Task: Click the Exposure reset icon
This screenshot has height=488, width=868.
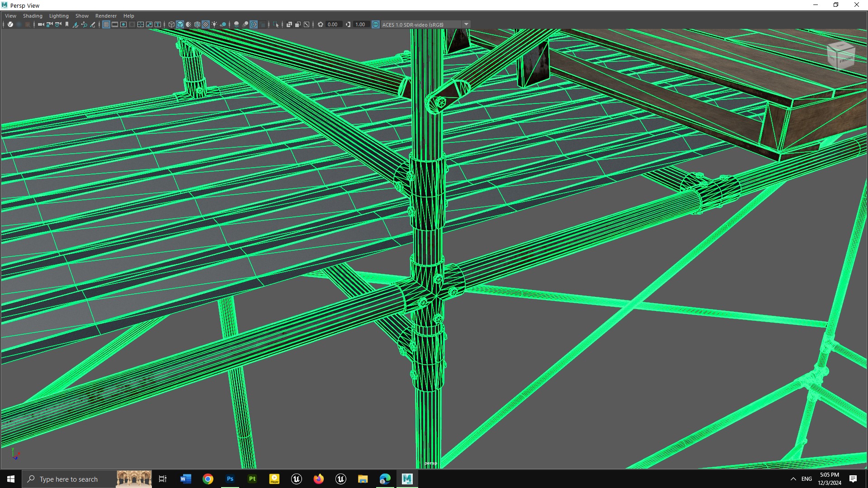Action: [321, 24]
